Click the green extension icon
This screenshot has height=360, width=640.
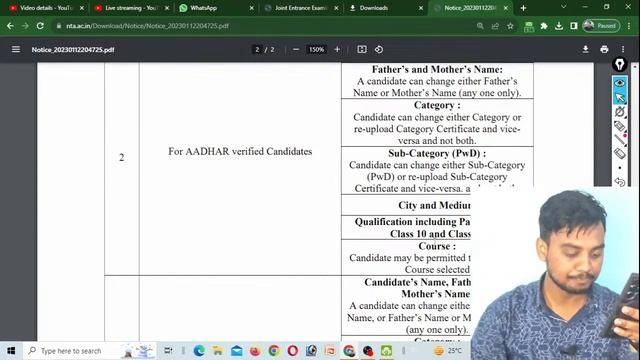click(529, 27)
